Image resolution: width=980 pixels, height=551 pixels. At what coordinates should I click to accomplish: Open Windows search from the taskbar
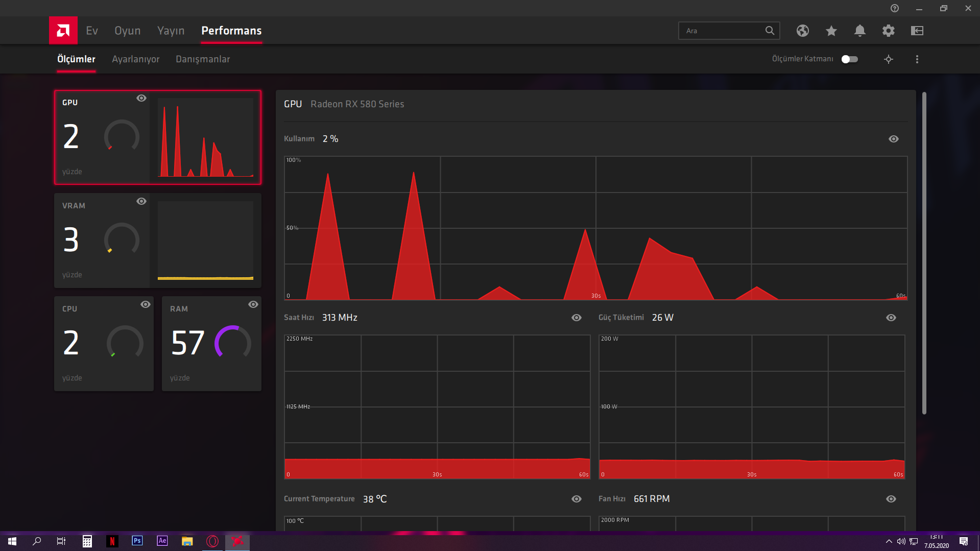37,541
